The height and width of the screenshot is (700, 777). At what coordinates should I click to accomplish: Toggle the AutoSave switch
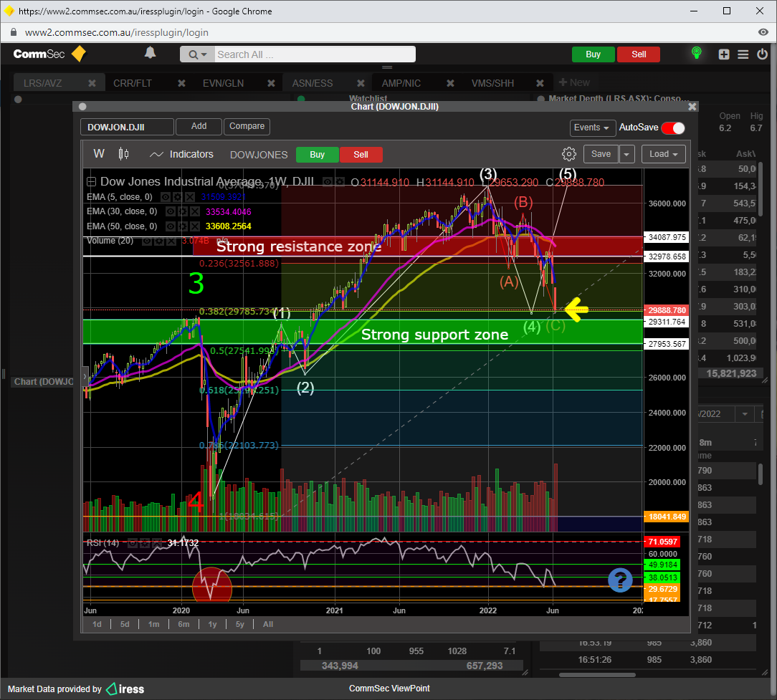click(673, 128)
